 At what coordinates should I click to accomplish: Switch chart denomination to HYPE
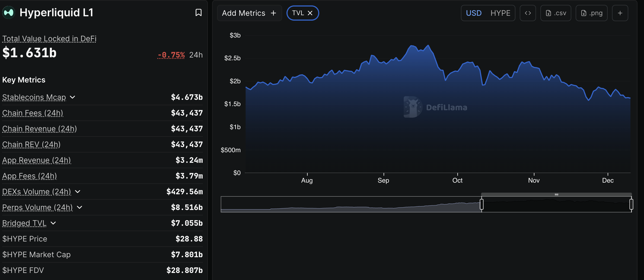click(500, 13)
